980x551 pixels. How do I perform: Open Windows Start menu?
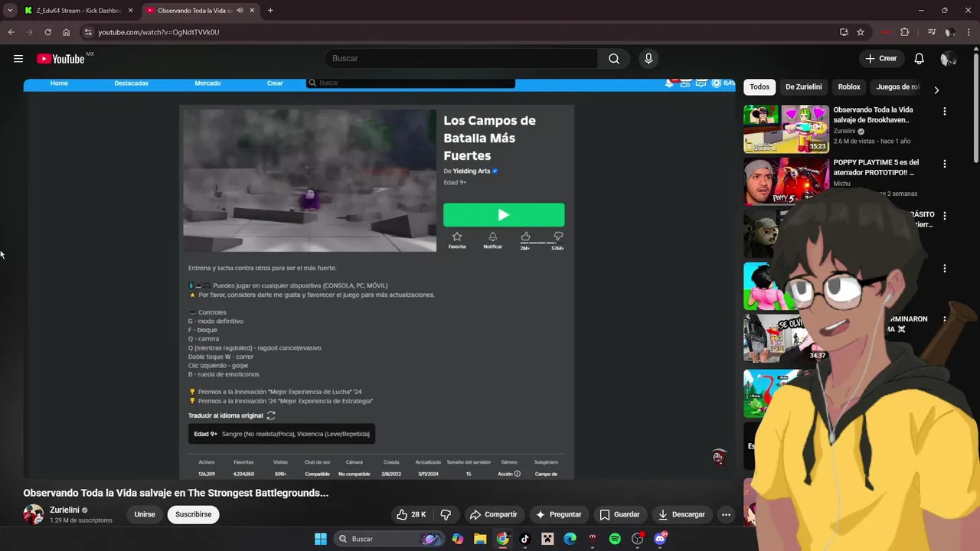(321, 539)
